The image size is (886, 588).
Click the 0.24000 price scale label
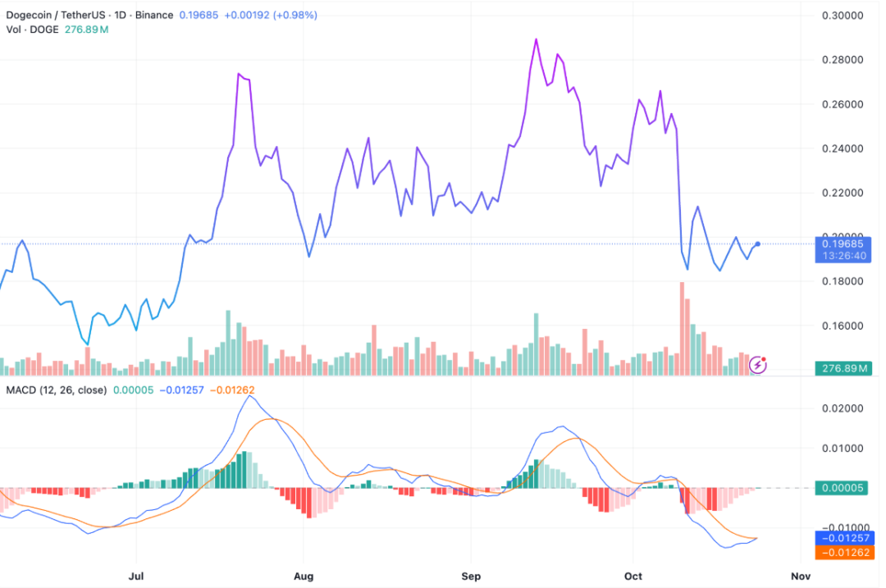pyautogui.click(x=844, y=148)
